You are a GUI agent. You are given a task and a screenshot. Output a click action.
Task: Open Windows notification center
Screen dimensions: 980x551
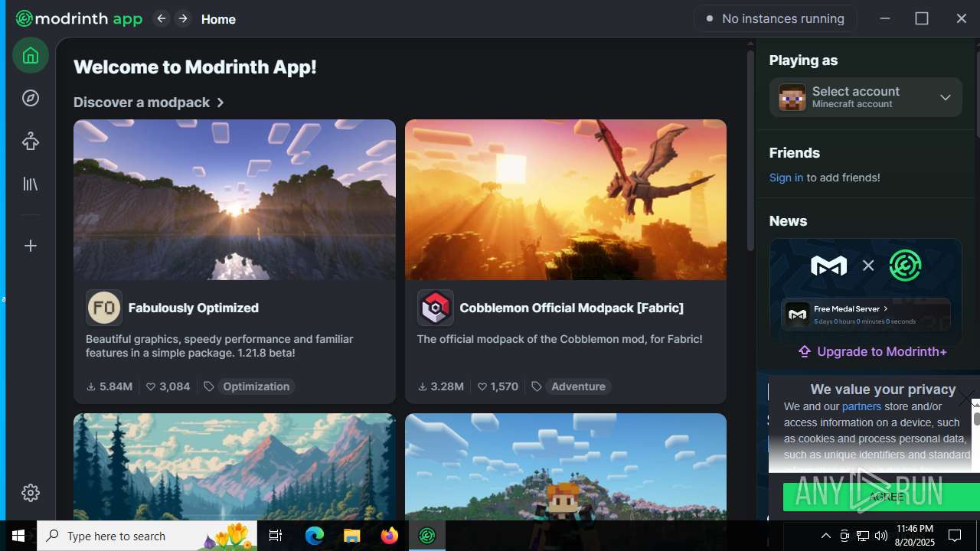coord(955,536)
